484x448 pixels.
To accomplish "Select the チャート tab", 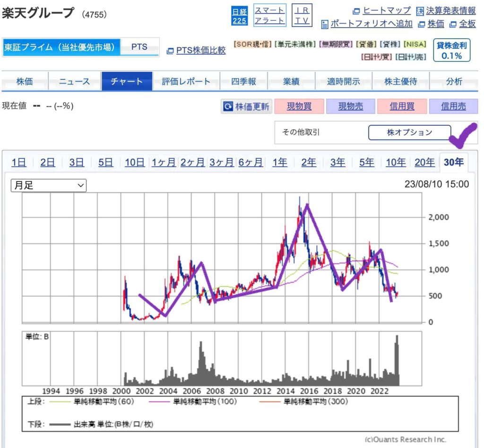I will click(x=127, y=81).
